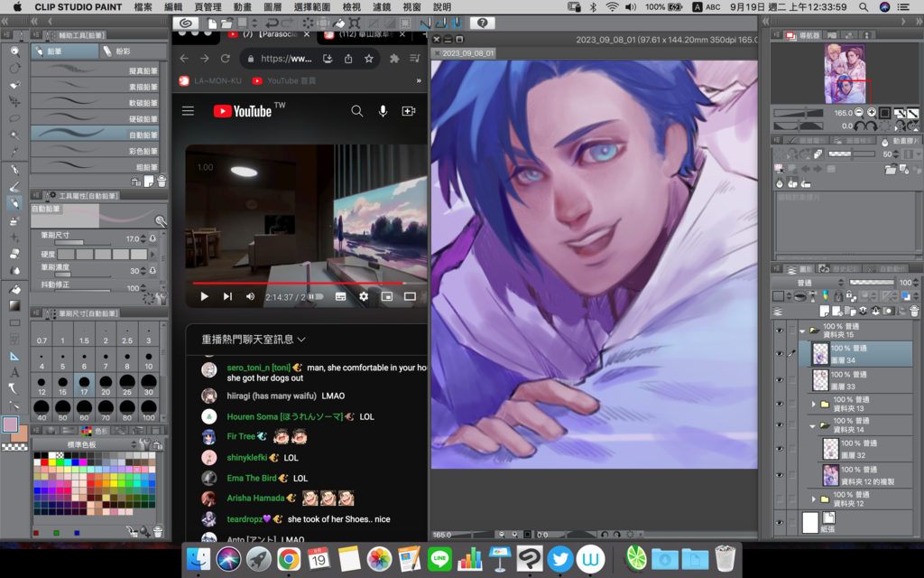The height and width of the screenshot is (578, 924).
Task: Zoom out using navigator minus magnifier
Action: [859, 112]
